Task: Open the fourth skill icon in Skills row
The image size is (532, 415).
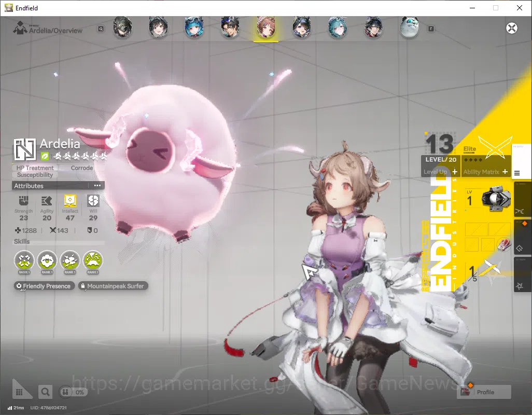Action: coord(93,260)
